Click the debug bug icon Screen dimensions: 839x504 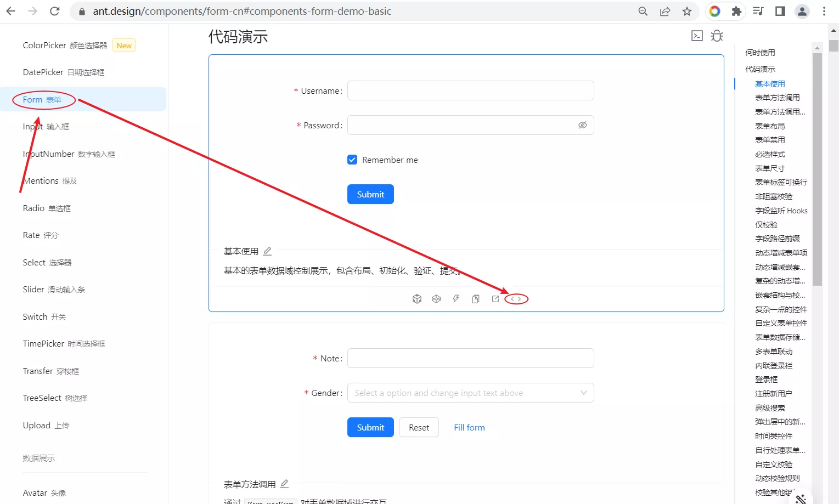[x=717, y=36]
